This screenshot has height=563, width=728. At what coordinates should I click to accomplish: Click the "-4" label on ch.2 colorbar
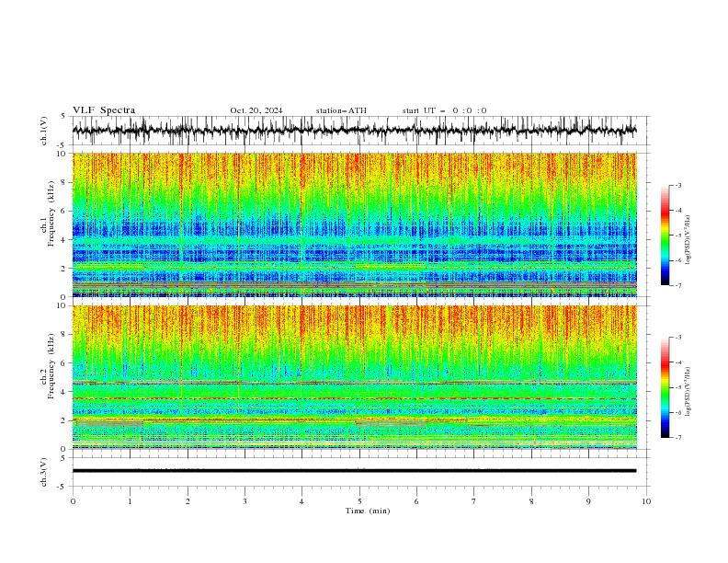(677, 362)
